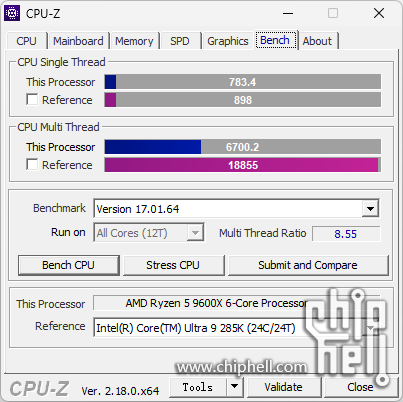403x402 pixels.
Task: Click the multi thread 6700.2 score bar
Action: pos(243,147)
